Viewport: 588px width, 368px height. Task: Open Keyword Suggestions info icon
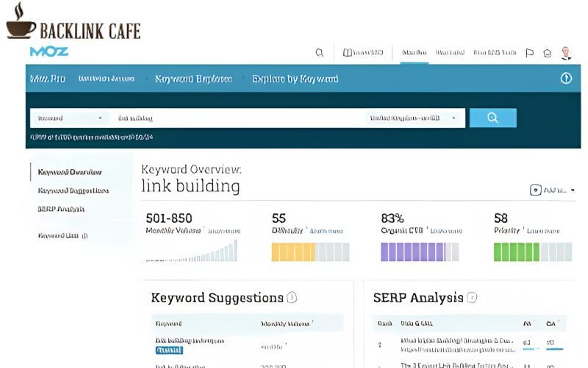point(292,297)
